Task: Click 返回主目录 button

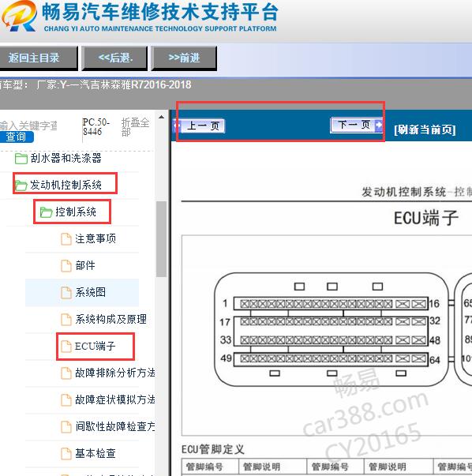Action: tap(38, 58)
